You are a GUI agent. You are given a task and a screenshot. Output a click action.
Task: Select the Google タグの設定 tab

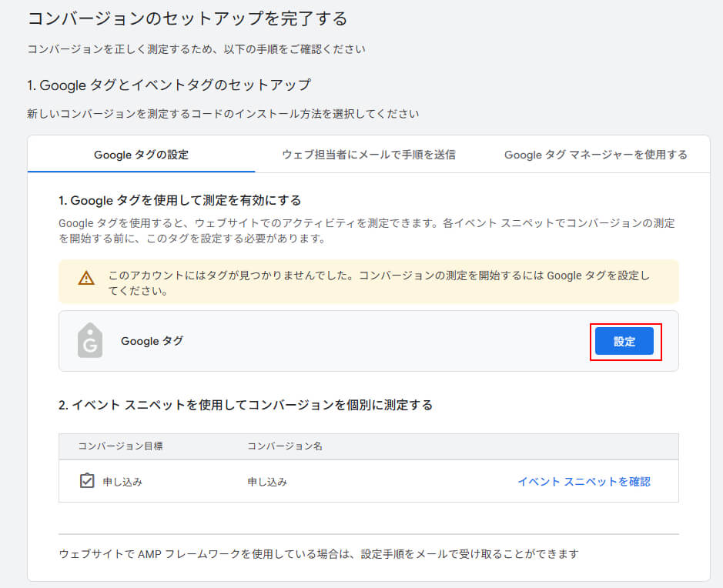pos(141,155)
